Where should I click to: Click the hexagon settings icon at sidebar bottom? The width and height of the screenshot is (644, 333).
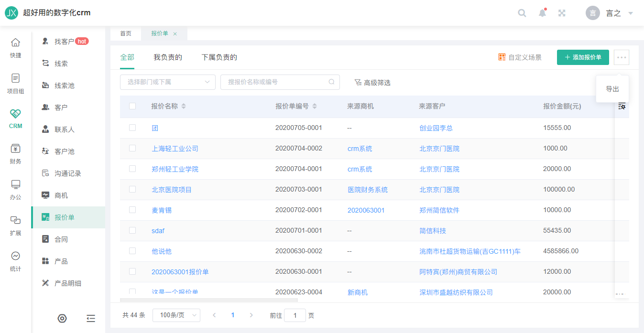click(62, 318)
